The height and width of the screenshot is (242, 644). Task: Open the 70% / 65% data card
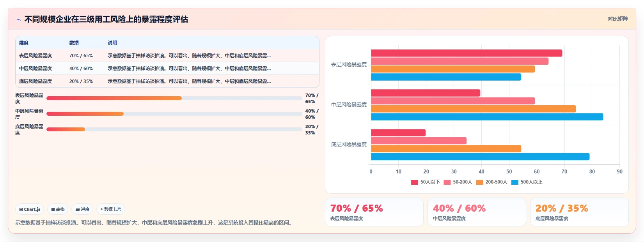pyautogui.click(x=374, y=212)
